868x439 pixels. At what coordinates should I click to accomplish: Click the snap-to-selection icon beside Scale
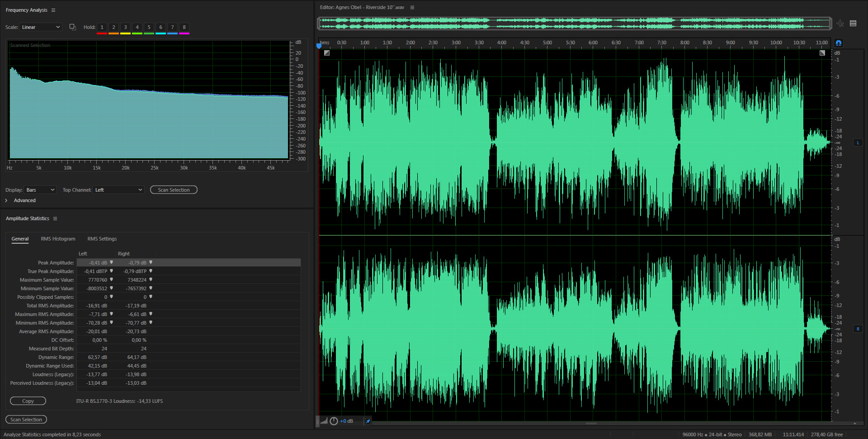coord(72,27)
